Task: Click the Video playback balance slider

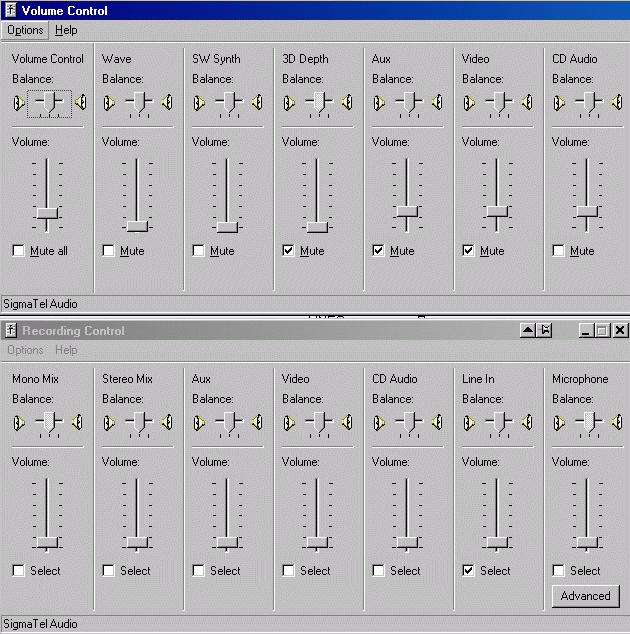Action: [497, 101]
